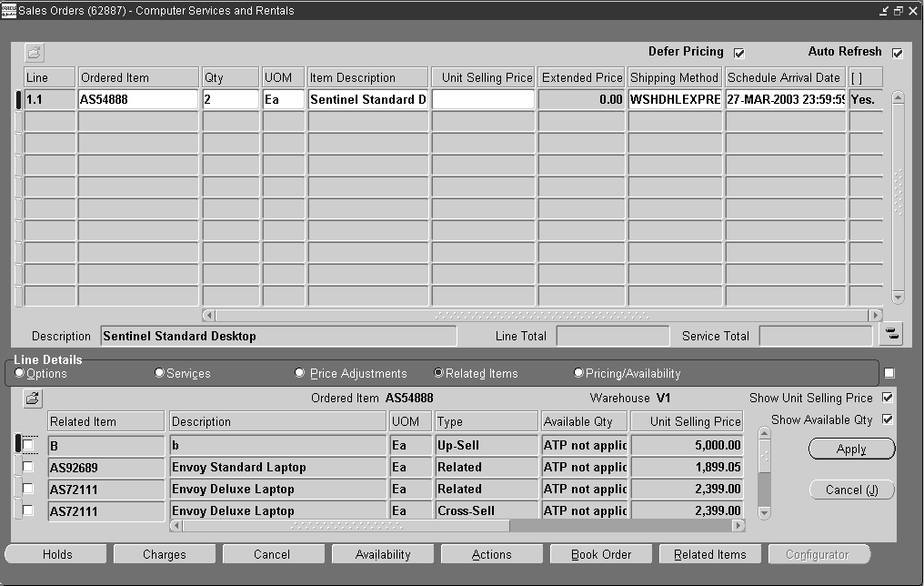The height and width of the screenshot is (586, 924).
Task: Click the Ordered Item column header
Action: pos(138,77)
